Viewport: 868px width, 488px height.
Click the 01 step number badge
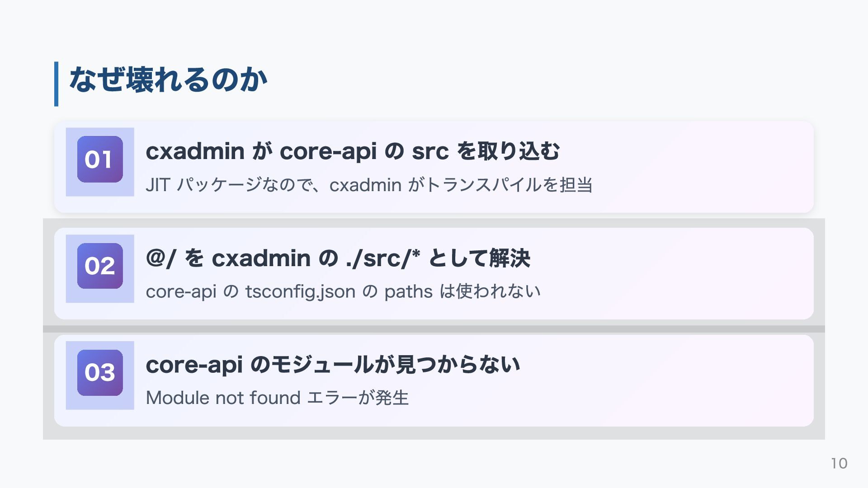(100, 159)
